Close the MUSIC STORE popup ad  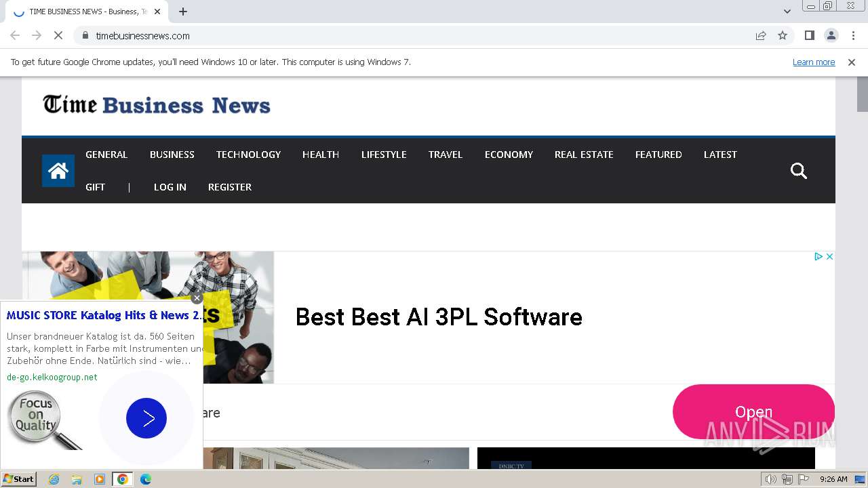point(197,298)
